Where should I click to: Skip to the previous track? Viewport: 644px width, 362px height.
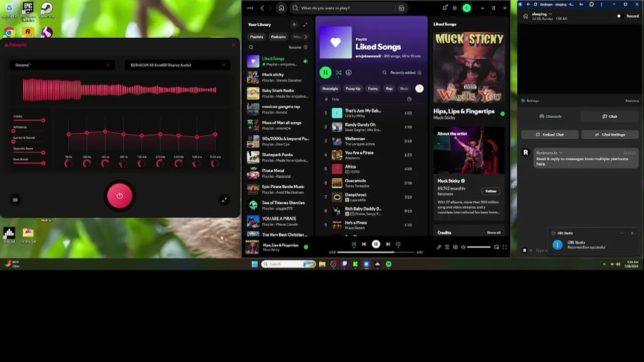pyautogui.click(x=364, y=244)
